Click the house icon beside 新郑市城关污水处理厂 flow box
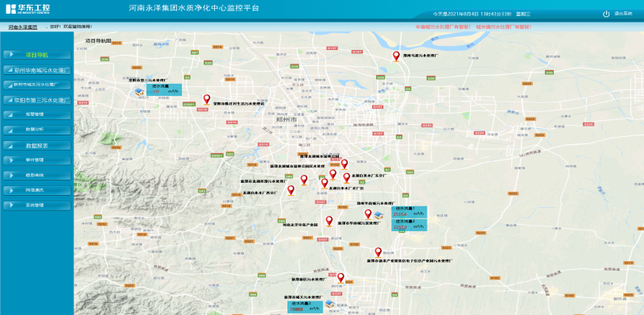The image size is (644, 315). (x=329, y=304)
